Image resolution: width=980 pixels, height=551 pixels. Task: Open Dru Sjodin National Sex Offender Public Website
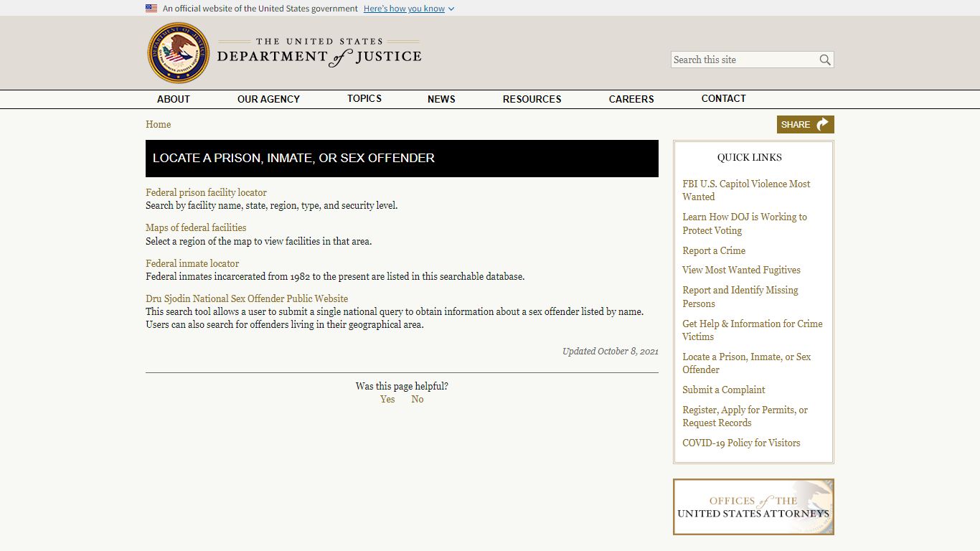(x=247, y=298)
